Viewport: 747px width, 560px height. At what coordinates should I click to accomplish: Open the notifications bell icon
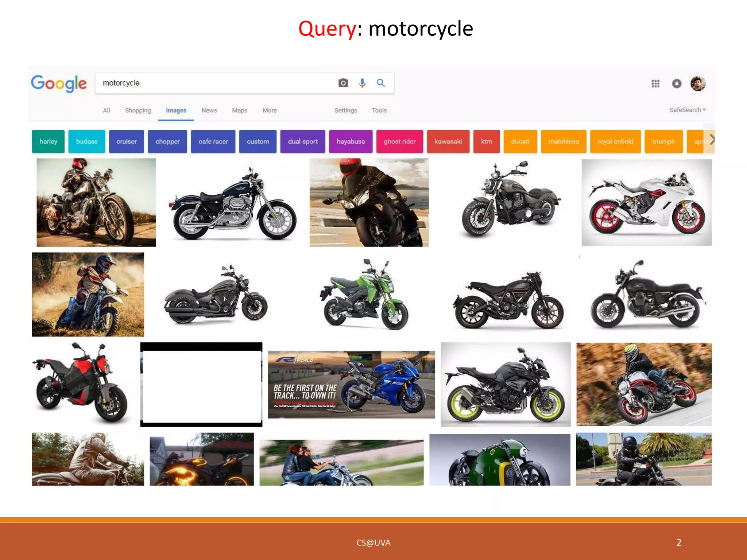[x=677, y=84]
